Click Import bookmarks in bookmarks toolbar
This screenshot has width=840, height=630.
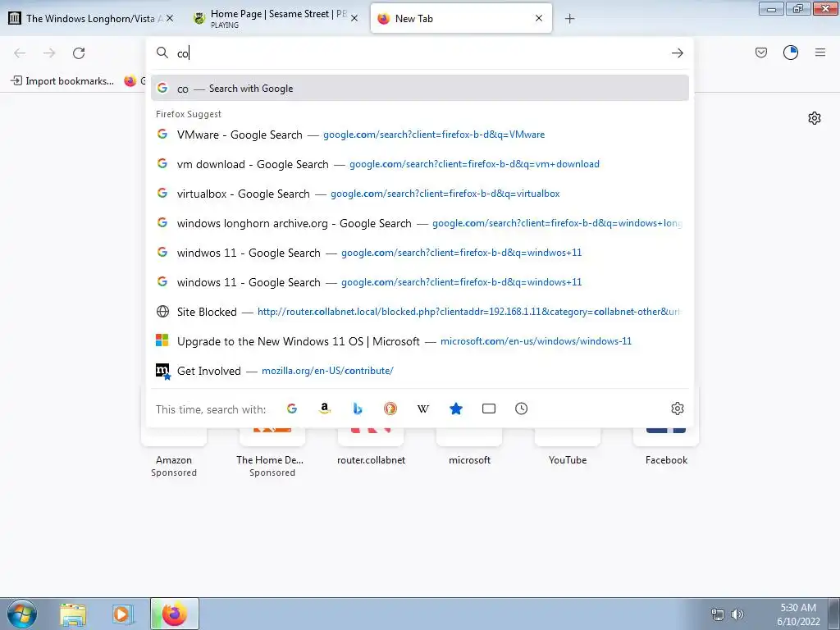pyautogui.click(x=62, y=81)
